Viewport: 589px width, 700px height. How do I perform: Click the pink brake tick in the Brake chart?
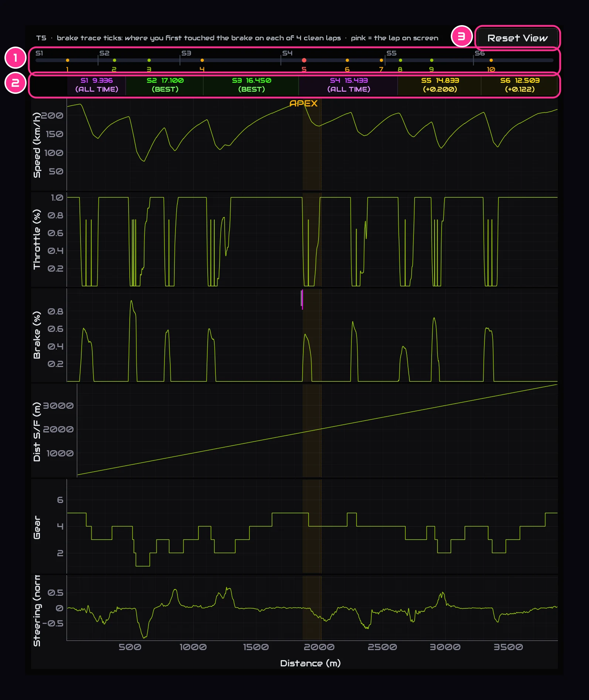(302, 299)
